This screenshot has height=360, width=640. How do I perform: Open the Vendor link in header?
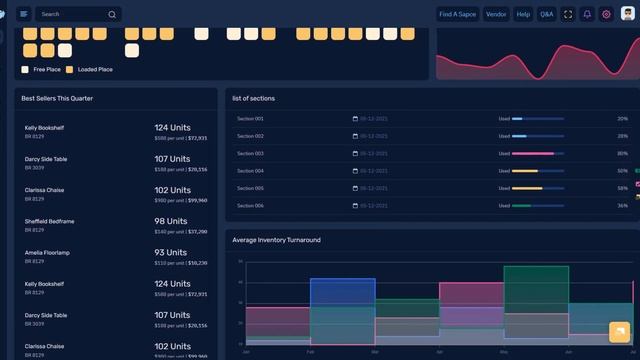496,14
